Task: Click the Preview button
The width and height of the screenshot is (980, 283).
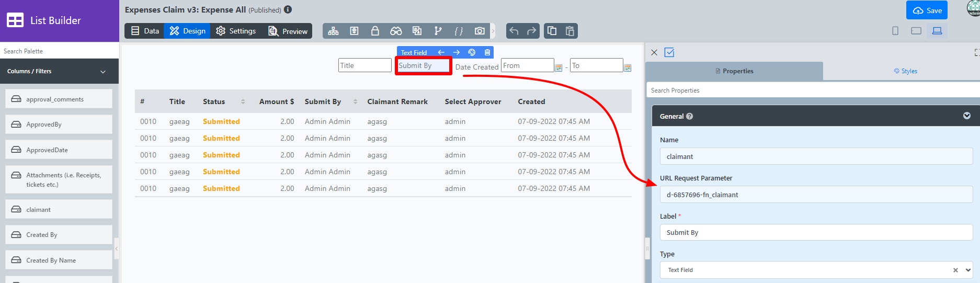Action: point(288,31)
